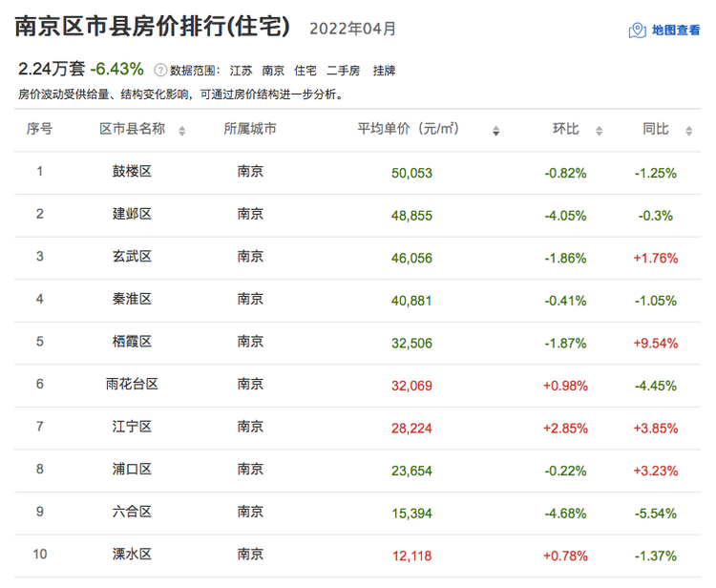Sort by district name column arrows
This screenshot has height=588, width=716.
pos(181,131)
